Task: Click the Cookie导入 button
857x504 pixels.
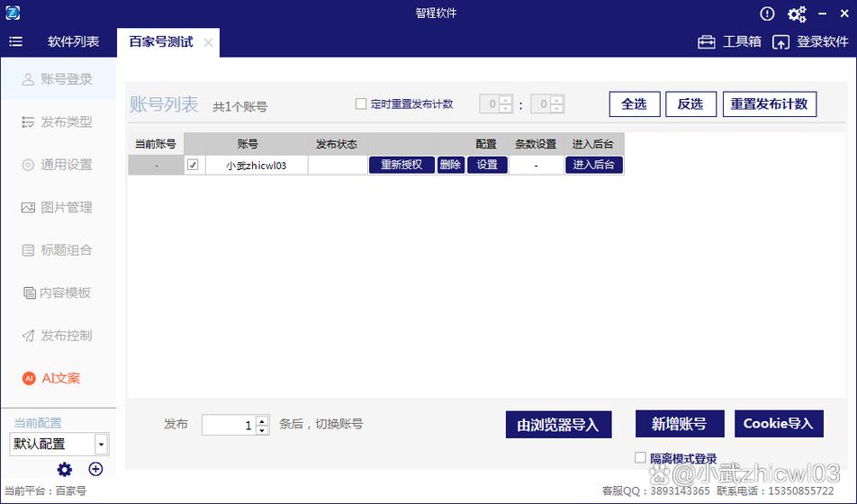Action: pyautogui.click(x=779, y=424)
